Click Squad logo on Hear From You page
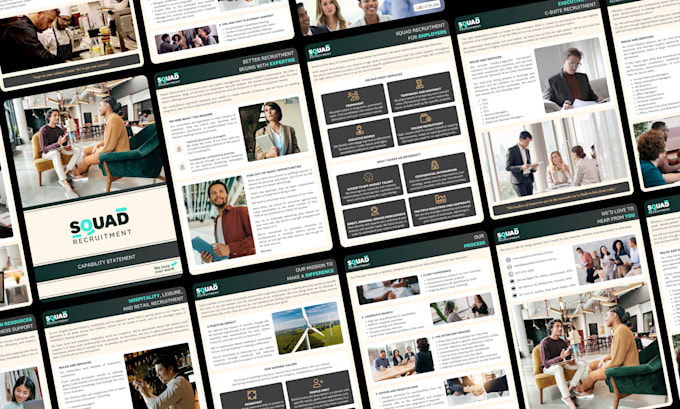This screenshot has width=680, height=409. click(508, 235)
